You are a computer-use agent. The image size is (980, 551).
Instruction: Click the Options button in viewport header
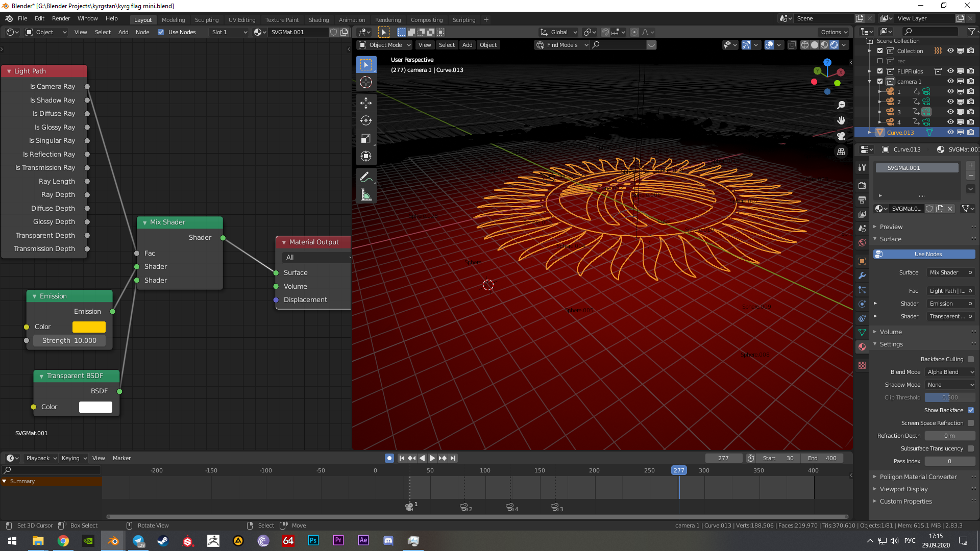coord(835,32)
